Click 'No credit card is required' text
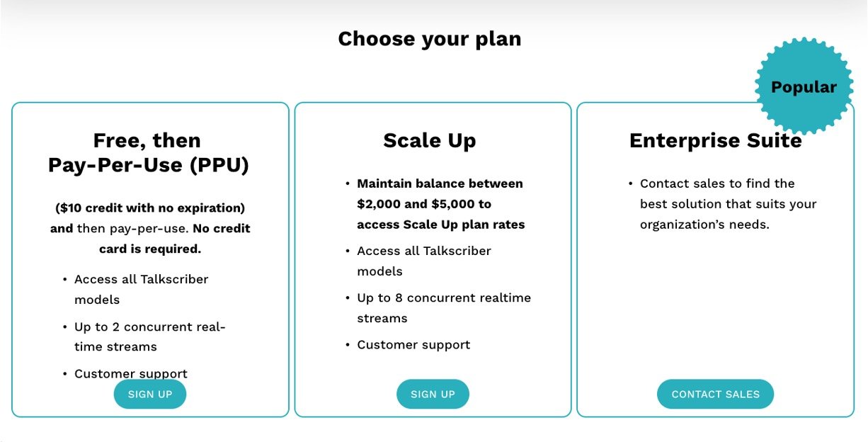 (173, 239)
